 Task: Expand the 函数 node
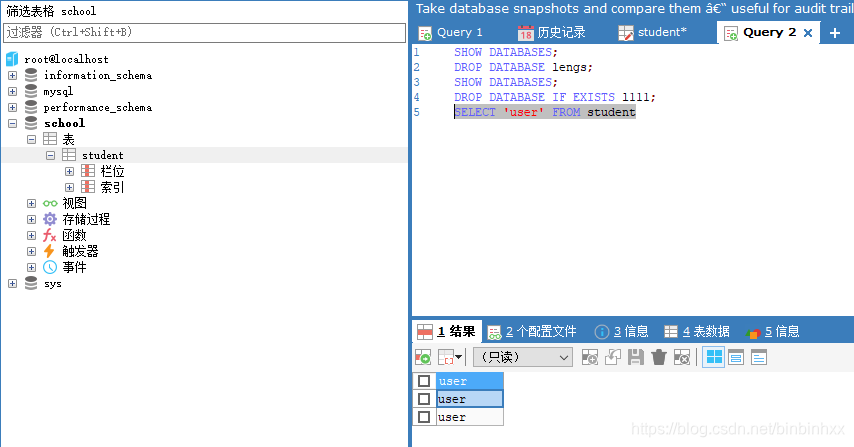32,235
